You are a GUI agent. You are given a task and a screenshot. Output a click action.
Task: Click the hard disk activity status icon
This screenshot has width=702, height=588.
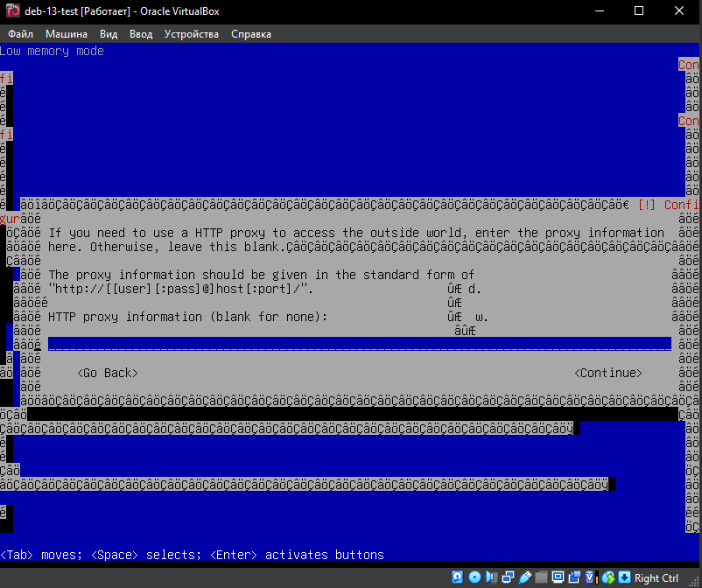[x=458, y=577]
